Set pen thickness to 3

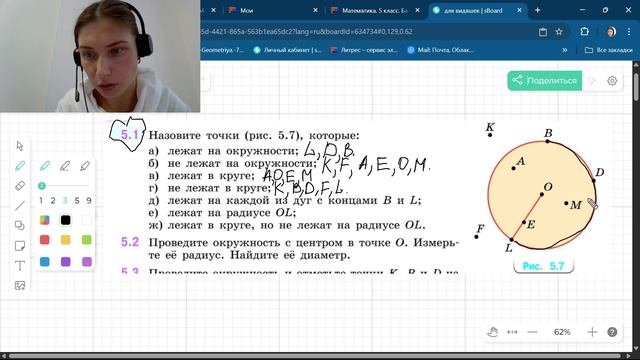coord(65,200)
